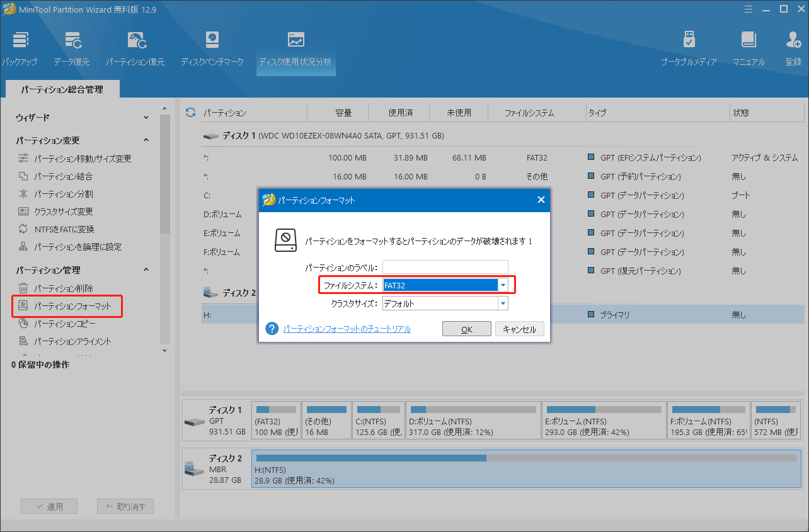Select the F:ボリューム(NTFS) block in the disk map

click(709, 421)
